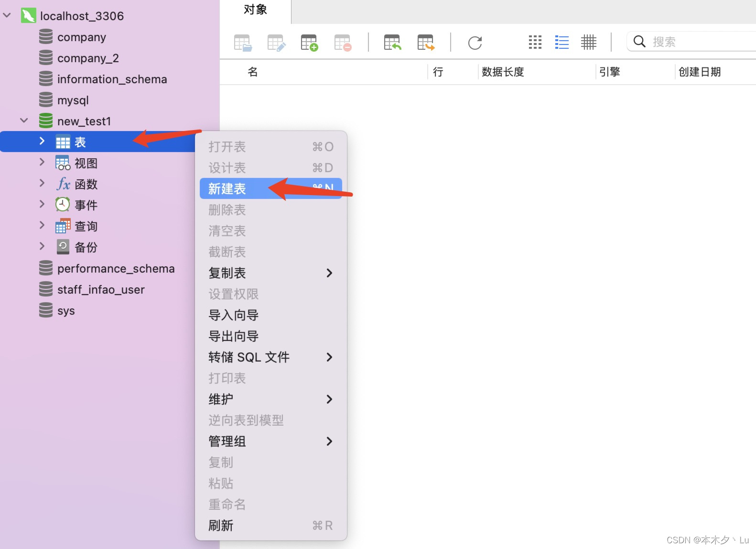Click the 函数 fx function icon
This screenshot has height=549, width=756.
[x=63, y=184]
